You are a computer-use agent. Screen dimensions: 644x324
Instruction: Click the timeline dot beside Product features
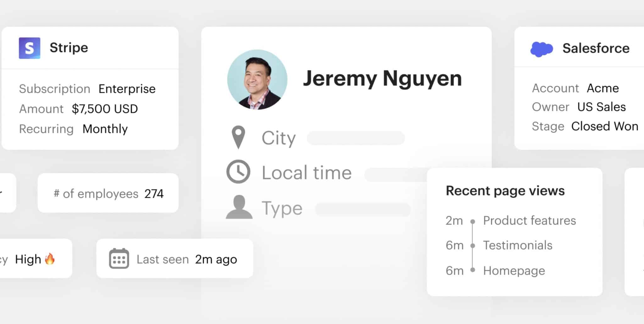472,222
